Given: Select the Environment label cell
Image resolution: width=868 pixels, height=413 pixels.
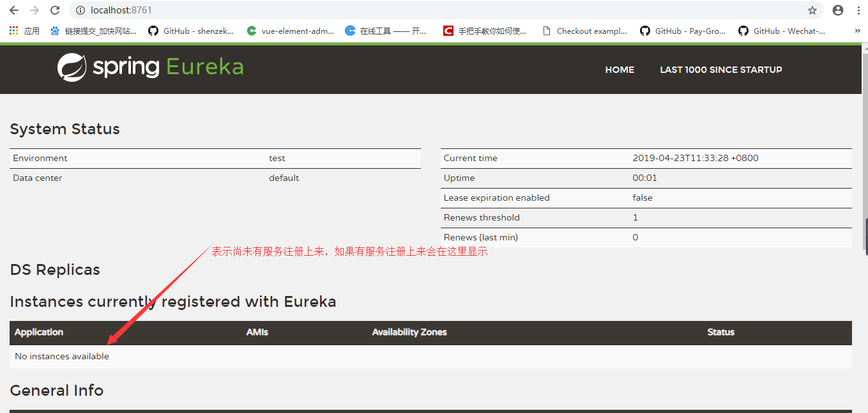Looking at the screenshot, I should (40, 158).
